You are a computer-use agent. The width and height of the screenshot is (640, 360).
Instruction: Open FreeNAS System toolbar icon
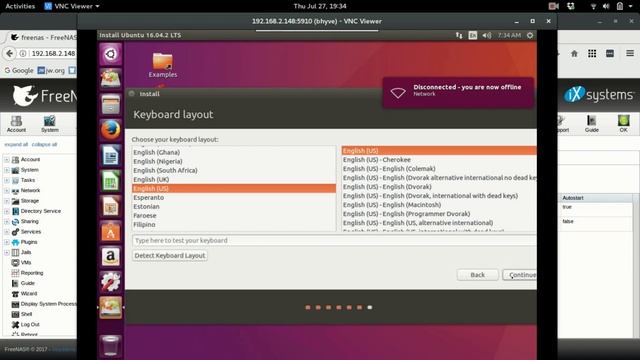coord(50,124)
